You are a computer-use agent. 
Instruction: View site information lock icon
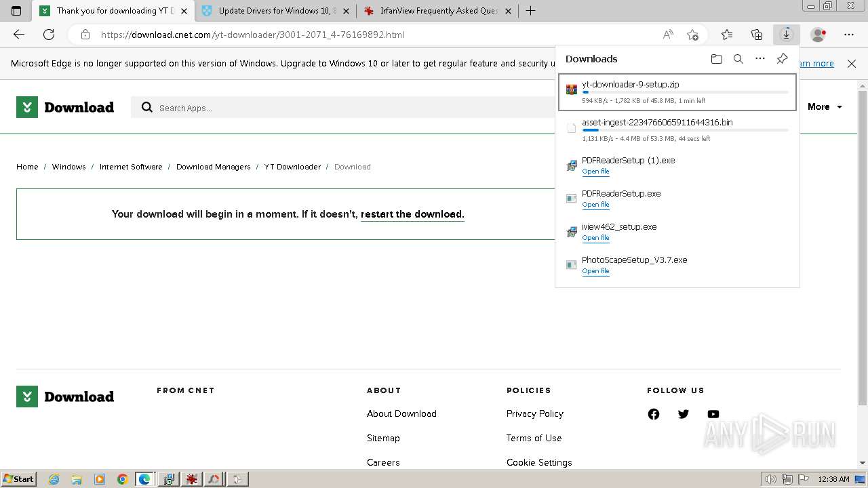[x=85, y=35]
